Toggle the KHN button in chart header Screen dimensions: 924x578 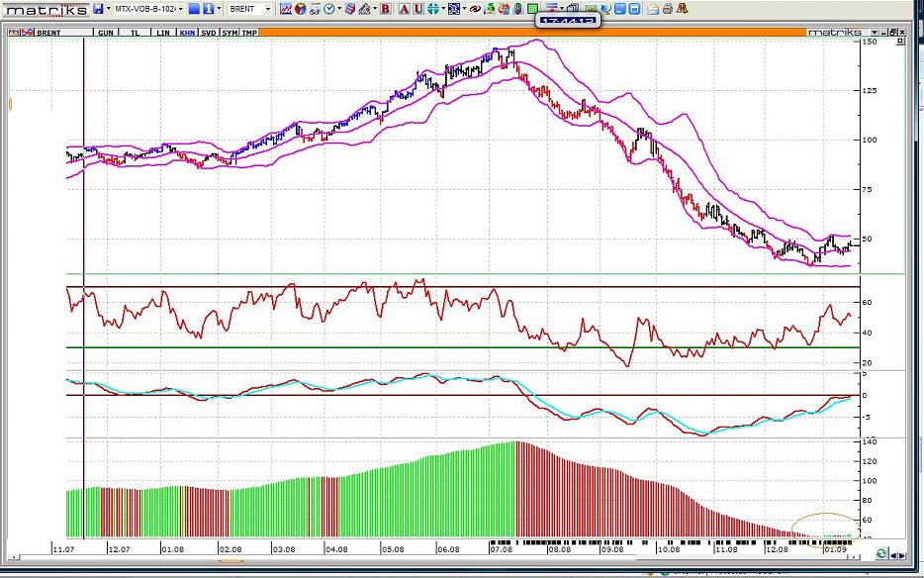click(186, 33)
